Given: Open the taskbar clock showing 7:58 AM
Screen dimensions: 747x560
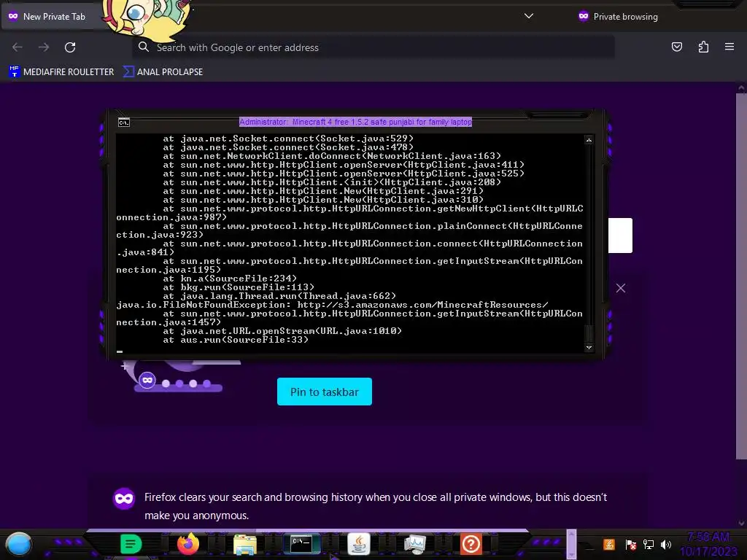Looking at the screenshot, I should coord(708,544).
